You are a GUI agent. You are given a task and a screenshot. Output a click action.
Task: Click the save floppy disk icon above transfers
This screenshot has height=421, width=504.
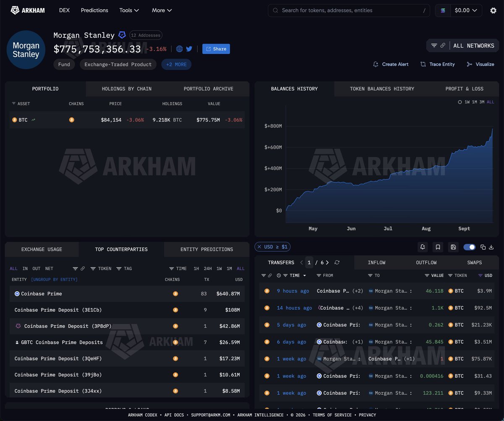pyautogui.click(x=453, y=247)
